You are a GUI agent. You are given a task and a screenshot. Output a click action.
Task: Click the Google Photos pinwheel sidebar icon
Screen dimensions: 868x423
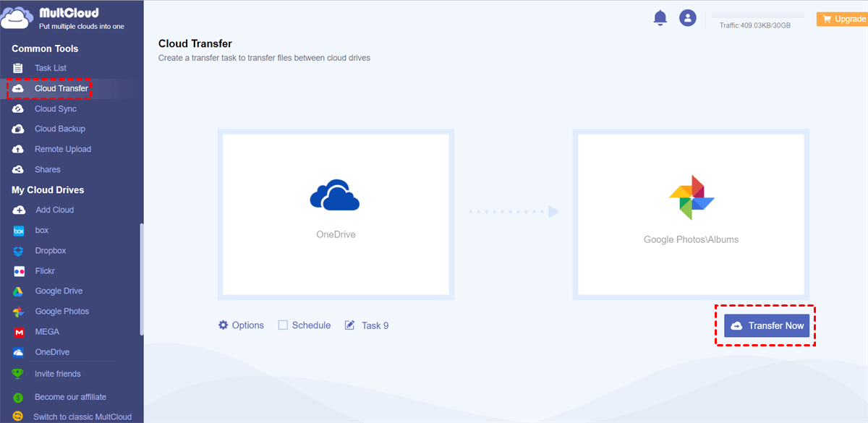click(19, 312)
